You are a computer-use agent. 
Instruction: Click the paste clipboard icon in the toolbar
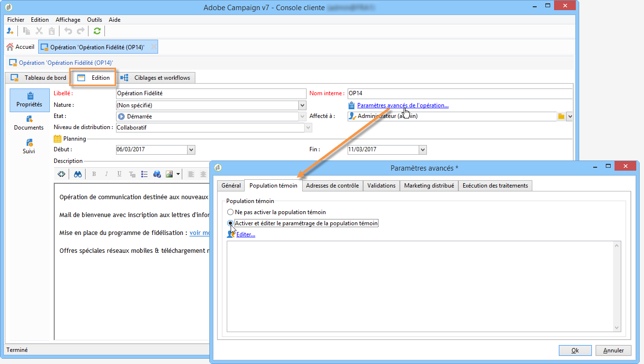(x=52, y=31)
